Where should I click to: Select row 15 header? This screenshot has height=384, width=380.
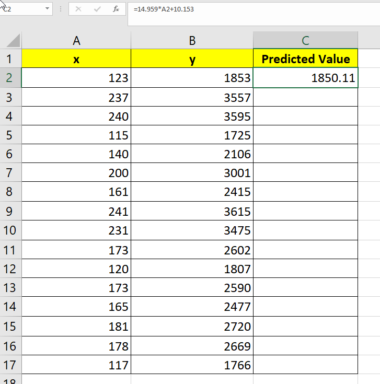(x=10, y=326)
